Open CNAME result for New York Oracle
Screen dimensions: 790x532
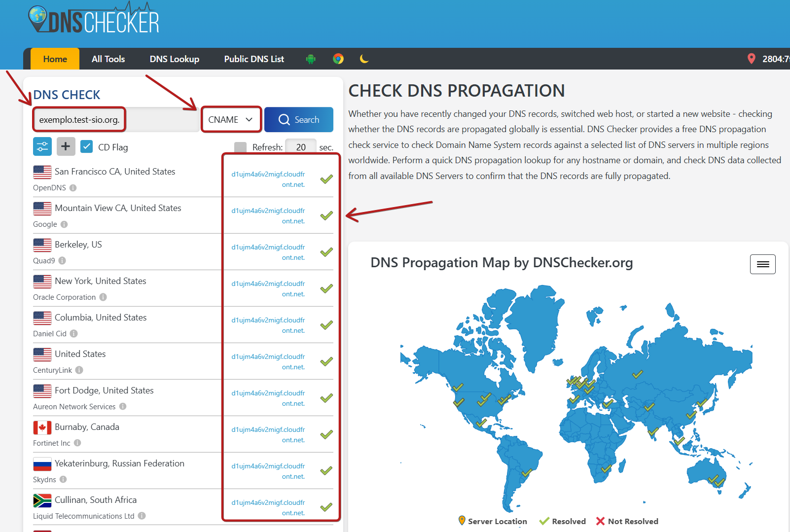(268, 289)
